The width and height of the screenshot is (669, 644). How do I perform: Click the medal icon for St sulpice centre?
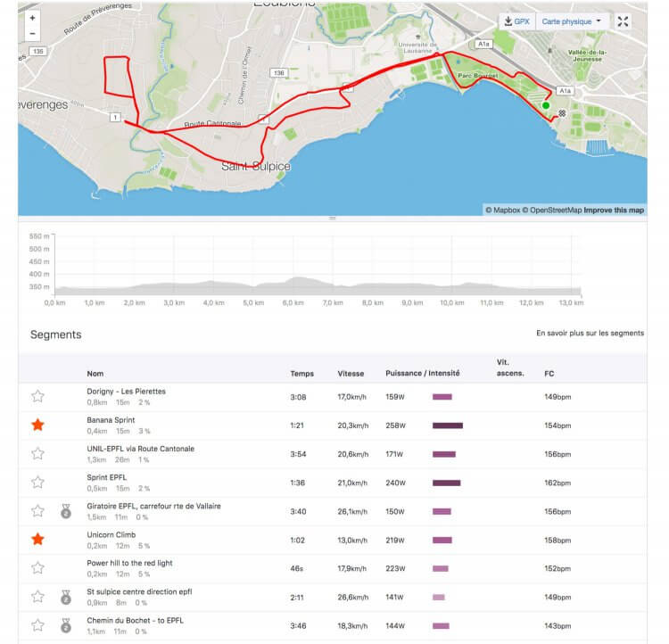(65, 597)
